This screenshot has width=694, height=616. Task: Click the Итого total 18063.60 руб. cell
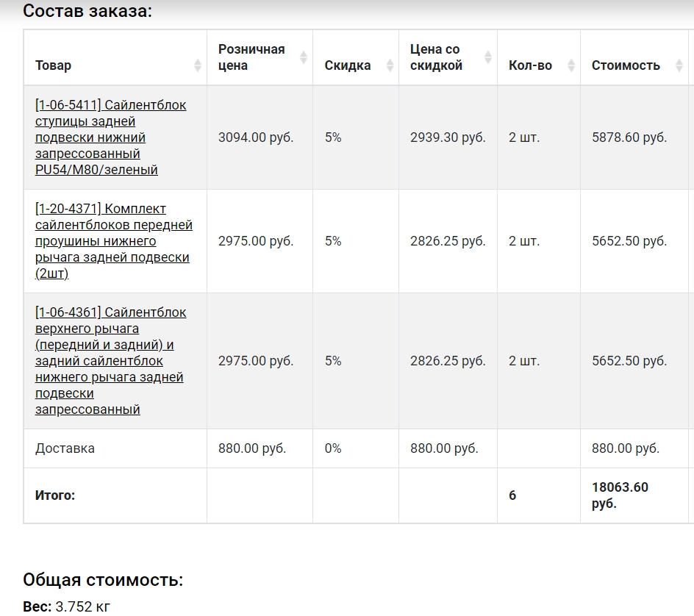click(x=619, y=495)
